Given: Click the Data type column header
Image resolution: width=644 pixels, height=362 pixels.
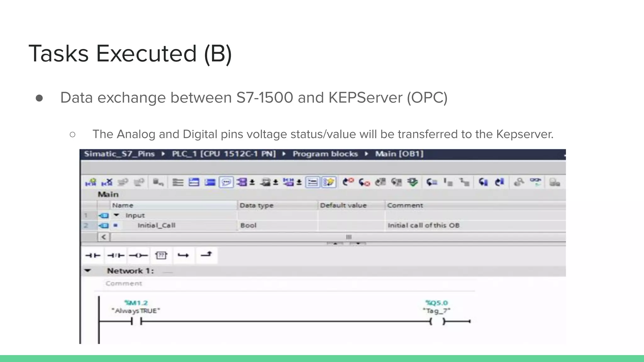Looking at the screenshot, I should (x=277, y=205).
